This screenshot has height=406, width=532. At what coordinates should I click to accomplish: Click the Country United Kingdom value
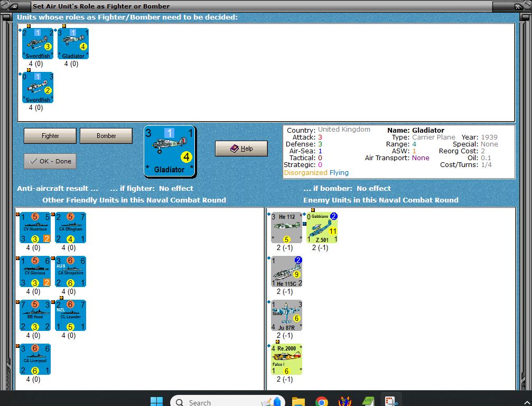(x=344, y=130)
